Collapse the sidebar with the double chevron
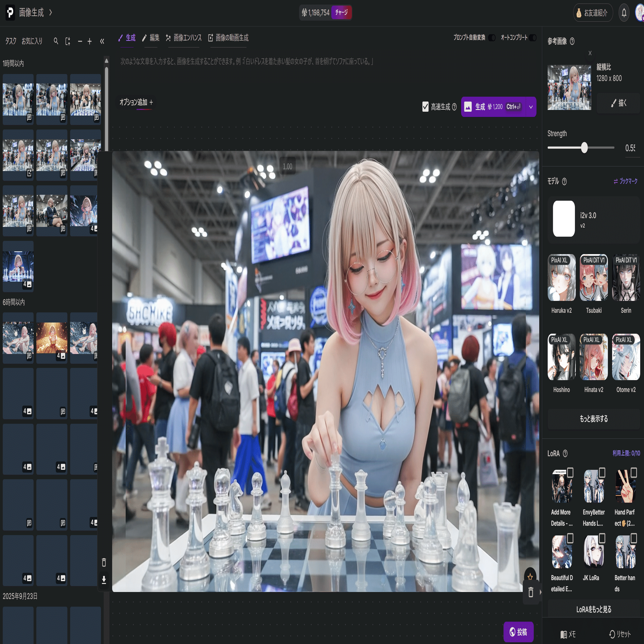This screenshot has width=644, height=644. [x=102, y=41]
